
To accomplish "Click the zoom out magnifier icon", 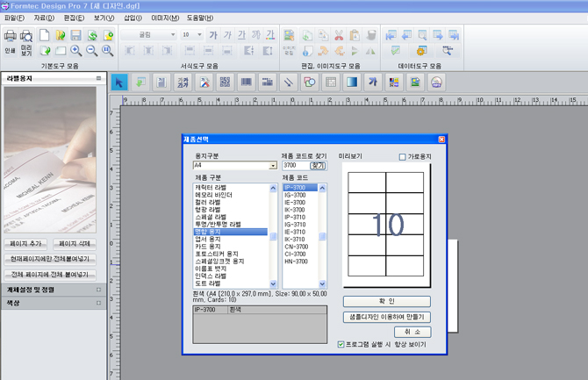I will 92,50.
